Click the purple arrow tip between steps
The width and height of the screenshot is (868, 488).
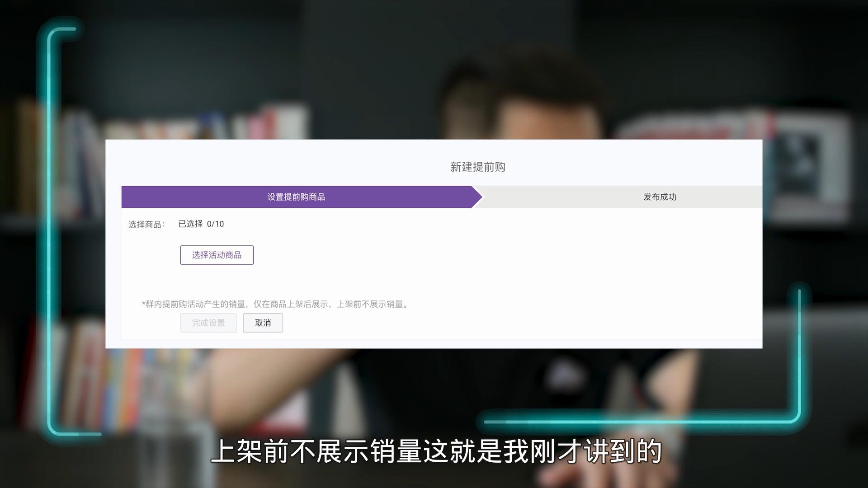[478, 197]
